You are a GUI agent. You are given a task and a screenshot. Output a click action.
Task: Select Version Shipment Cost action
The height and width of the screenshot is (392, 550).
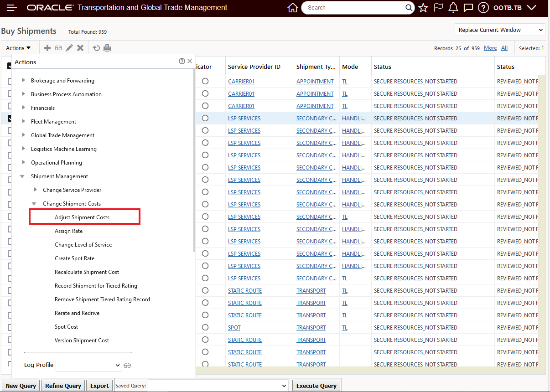tap(82, 340)
